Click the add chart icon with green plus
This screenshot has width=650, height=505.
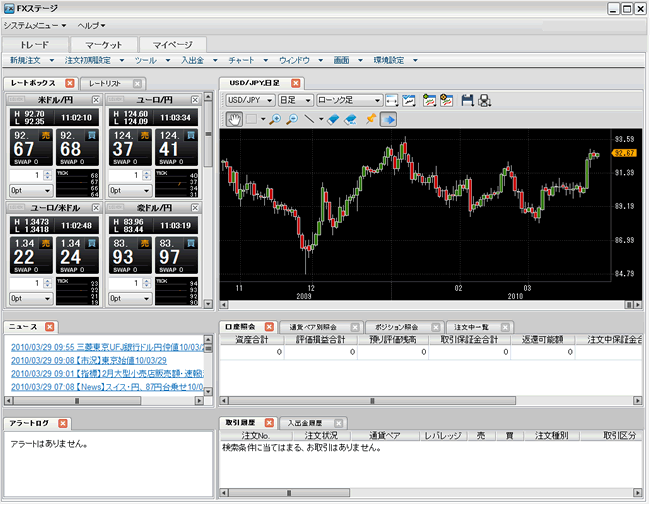tap(429, 100)
